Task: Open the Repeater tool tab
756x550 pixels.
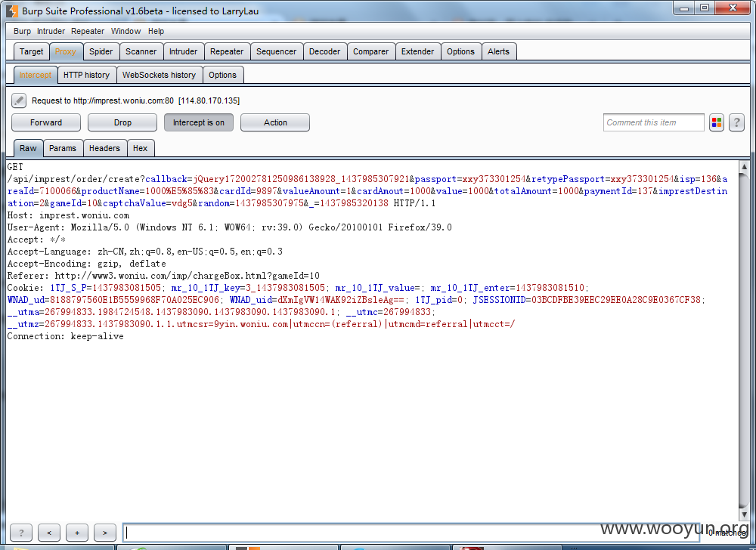Action: (x=227, y=51)
